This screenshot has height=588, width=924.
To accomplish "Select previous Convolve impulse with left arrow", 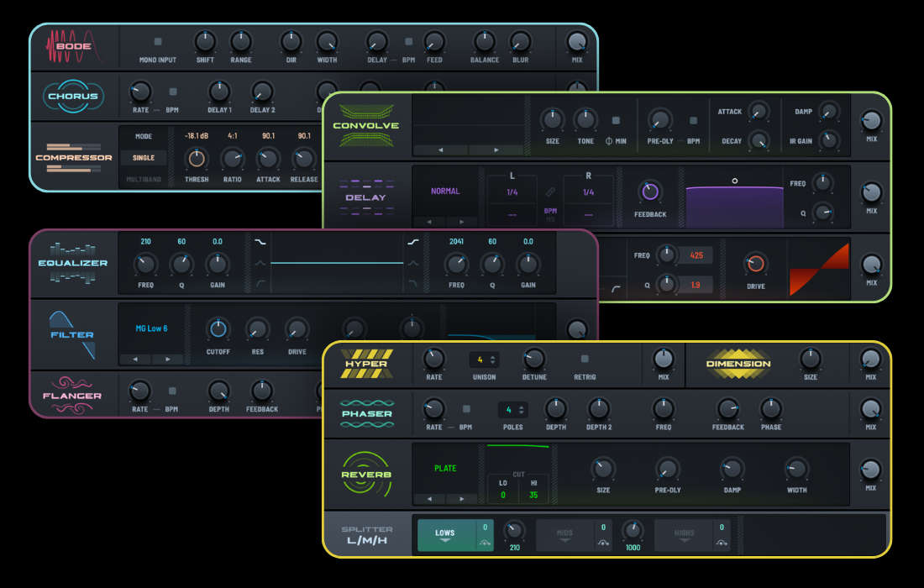I will click(440, 150).
